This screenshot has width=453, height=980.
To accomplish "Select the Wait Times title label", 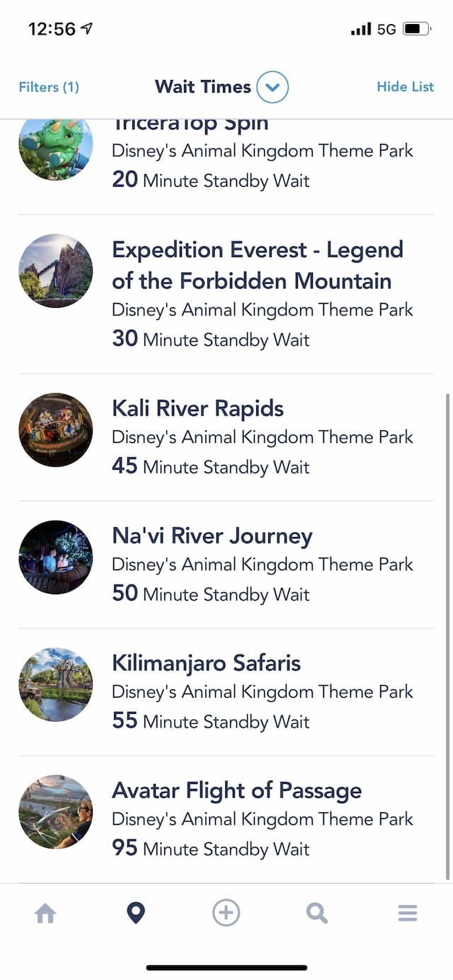I will point(203,87).
